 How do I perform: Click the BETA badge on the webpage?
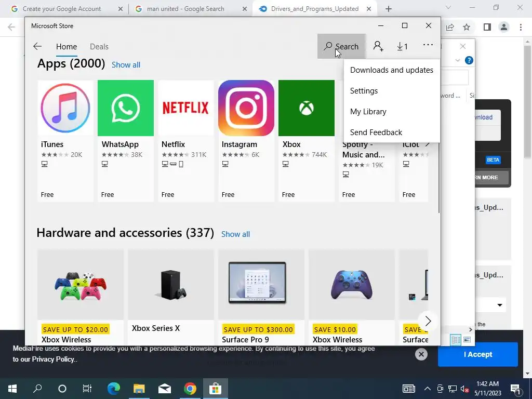pyautogui.click(x=493, y=160)
